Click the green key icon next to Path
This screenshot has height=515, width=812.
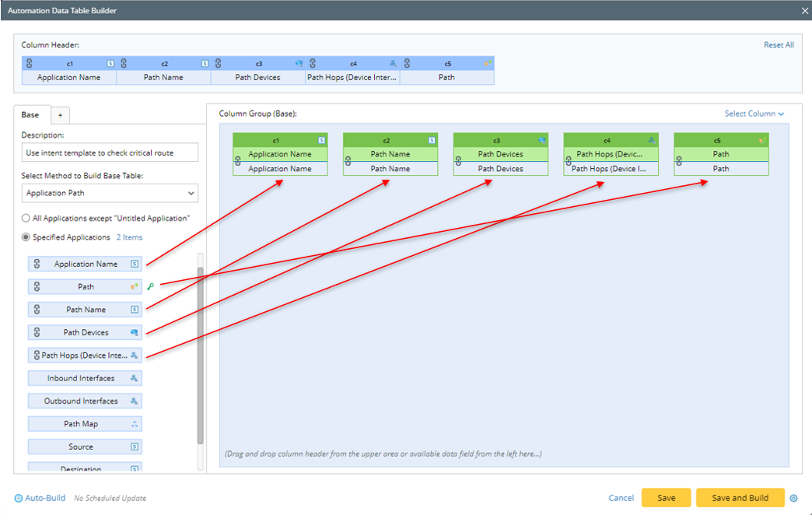coord(151,286)
